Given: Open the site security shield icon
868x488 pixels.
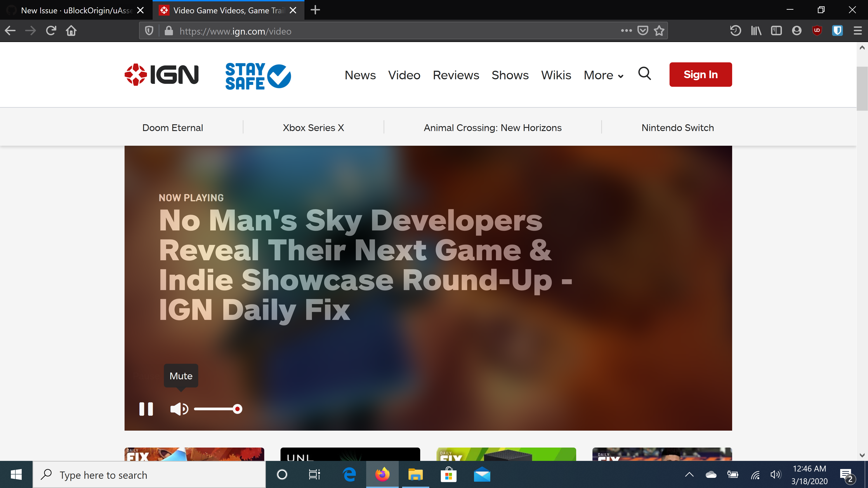Looking at the screenshot, I should (149, 31).
